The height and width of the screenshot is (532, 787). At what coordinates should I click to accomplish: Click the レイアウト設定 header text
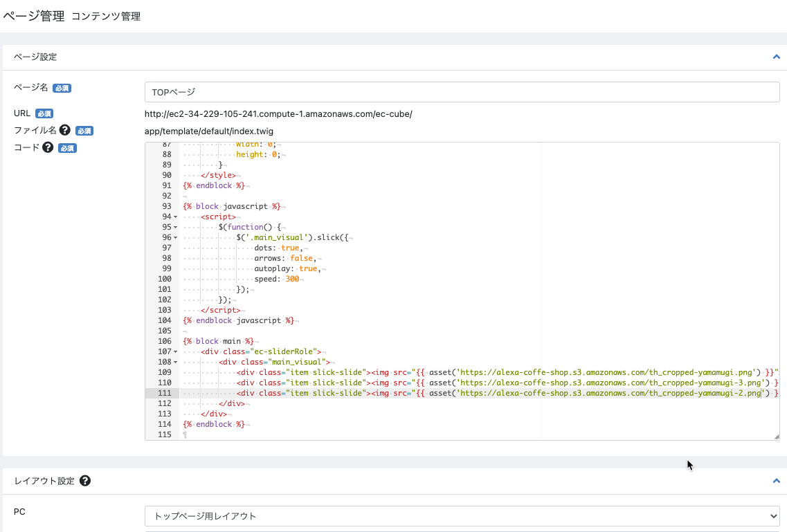44,481
